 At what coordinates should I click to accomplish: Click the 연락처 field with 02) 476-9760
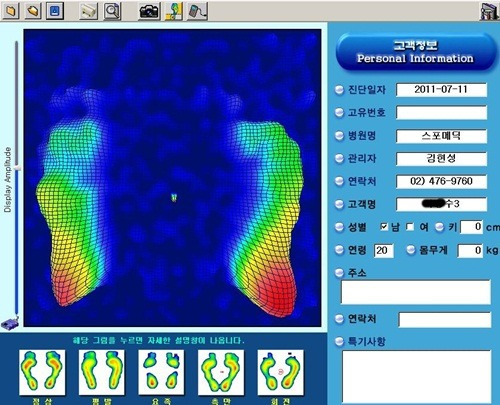(441, 181)
